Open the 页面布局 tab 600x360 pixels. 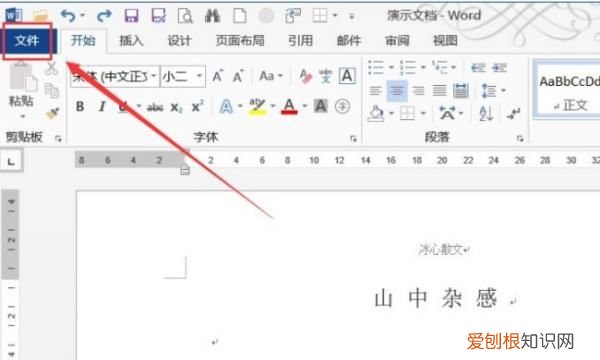pos(240,41)
